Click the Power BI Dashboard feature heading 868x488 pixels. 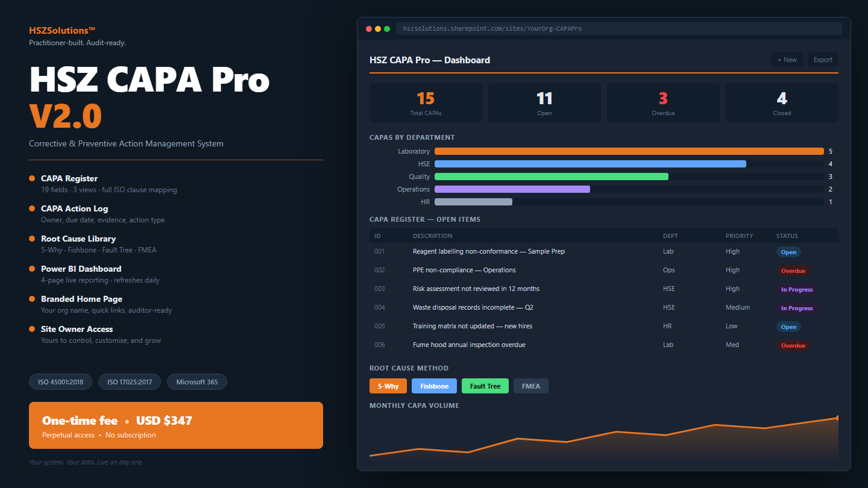click(81, 269)
